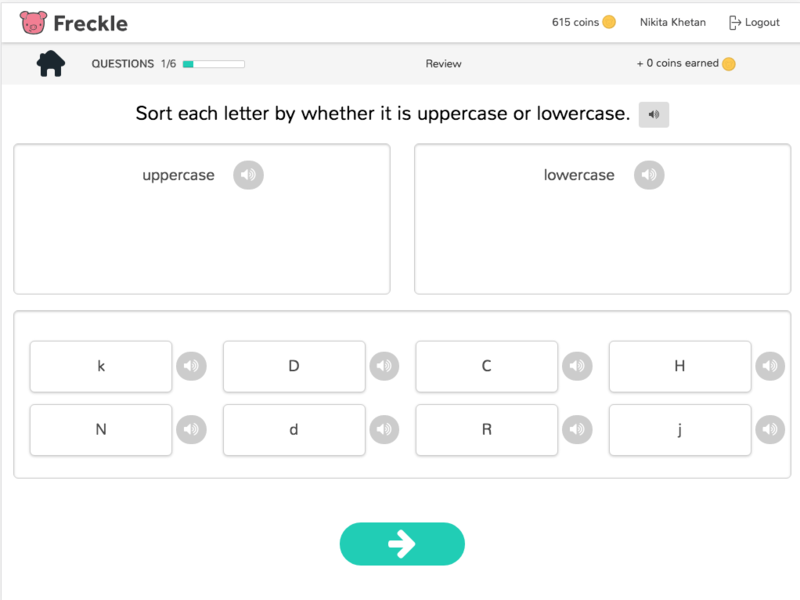Viewport: 800px width, 600px height.
Task: Play sound for letter R
Action: (x=577, y=430)
